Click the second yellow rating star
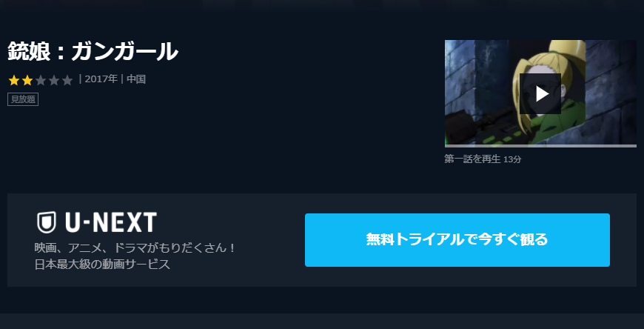 (x=27, y=80)
